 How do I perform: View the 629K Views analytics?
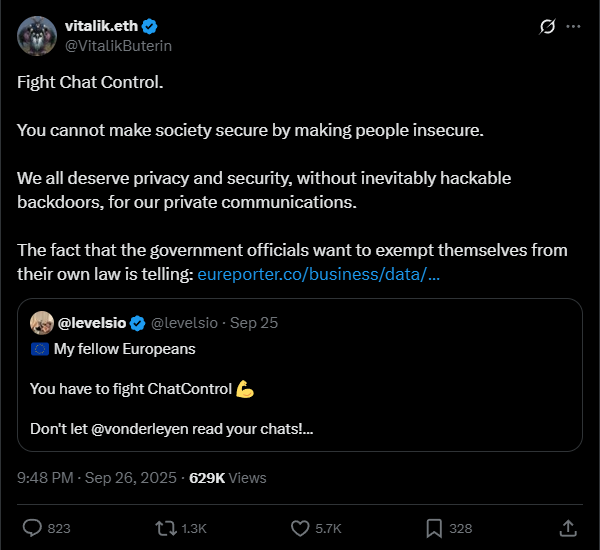tap(228, 478)
